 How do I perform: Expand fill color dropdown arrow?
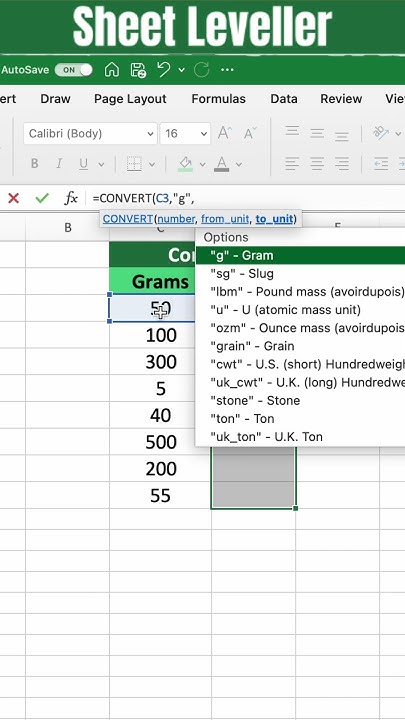click(202, 164)
